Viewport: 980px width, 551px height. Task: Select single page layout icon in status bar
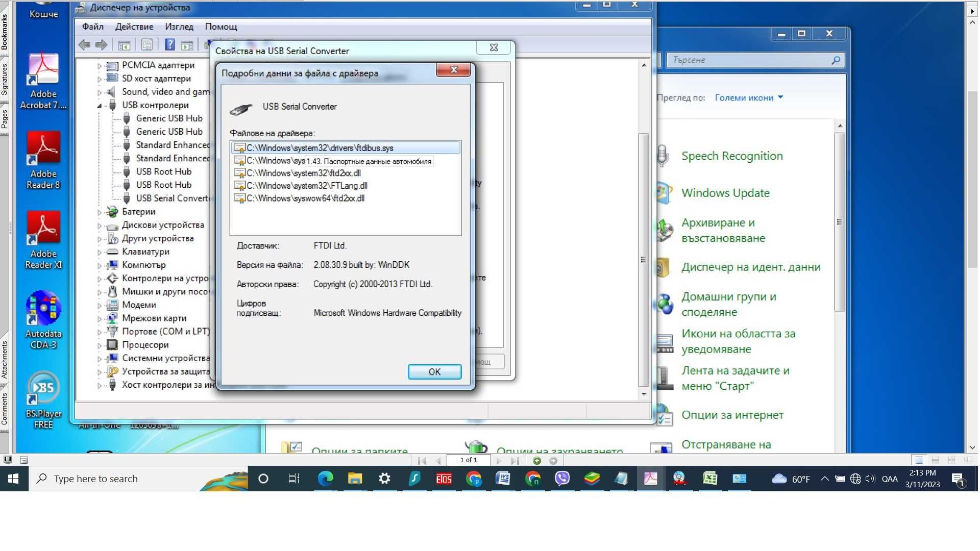919,460
